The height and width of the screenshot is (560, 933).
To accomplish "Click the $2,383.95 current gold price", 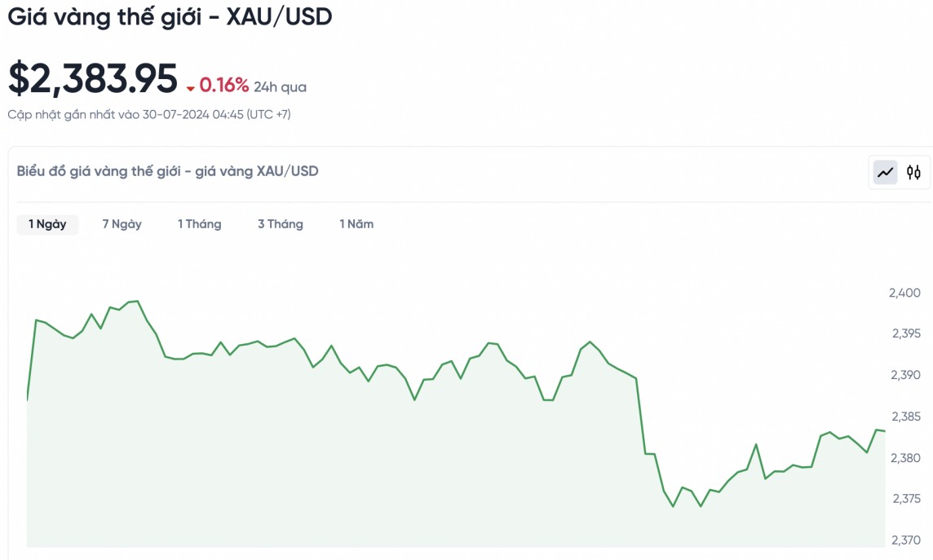I will [93, 80].
